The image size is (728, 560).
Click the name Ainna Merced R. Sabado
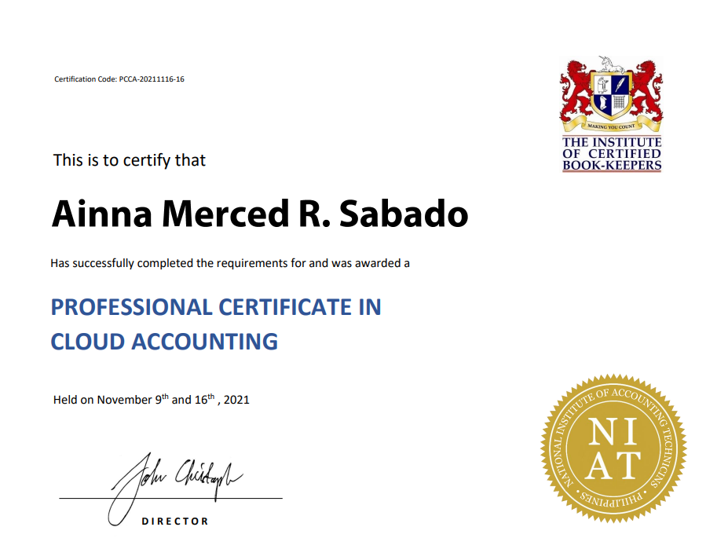(x=259, y=214)
